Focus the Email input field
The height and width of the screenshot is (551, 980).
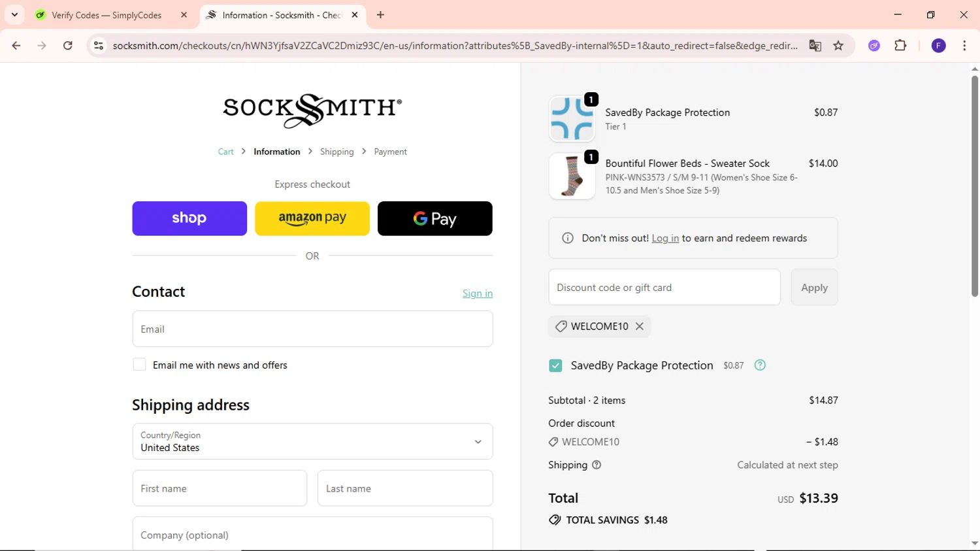(312, 329)
